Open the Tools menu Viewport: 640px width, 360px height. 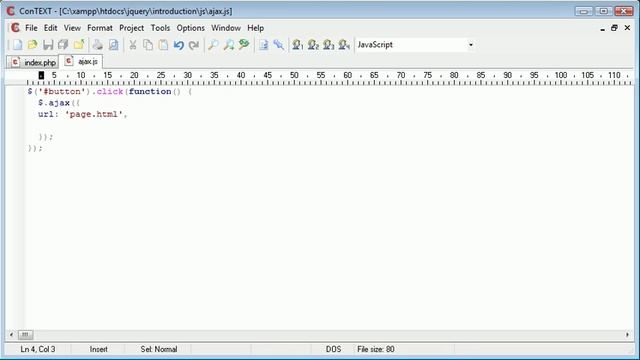pos(160,28)
